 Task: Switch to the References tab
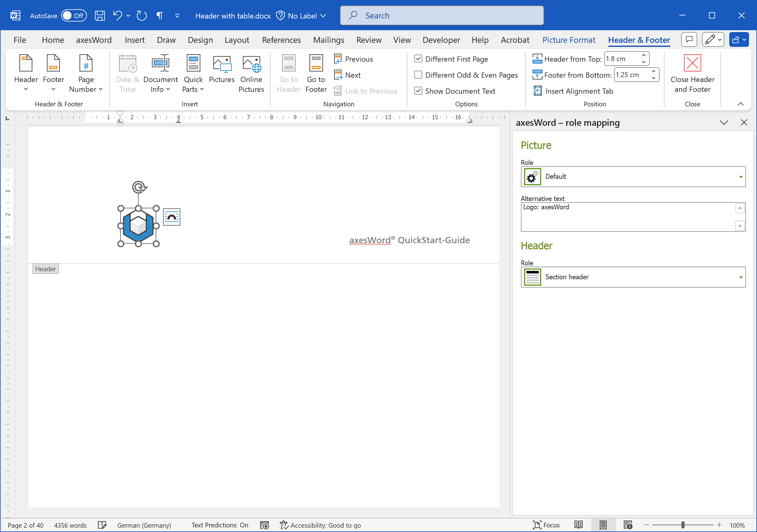(x=281, y=40)
